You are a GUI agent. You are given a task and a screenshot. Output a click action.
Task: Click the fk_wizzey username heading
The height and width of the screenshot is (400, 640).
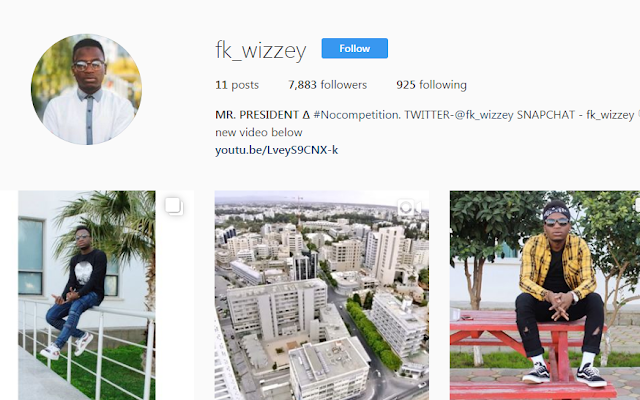pyautogui.click(x=260, y=50)
